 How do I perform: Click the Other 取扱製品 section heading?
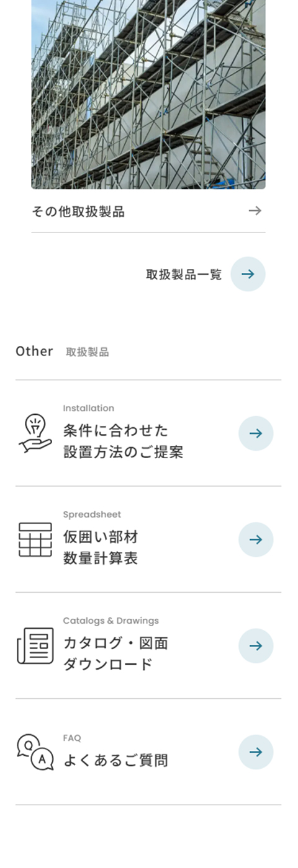62,352
